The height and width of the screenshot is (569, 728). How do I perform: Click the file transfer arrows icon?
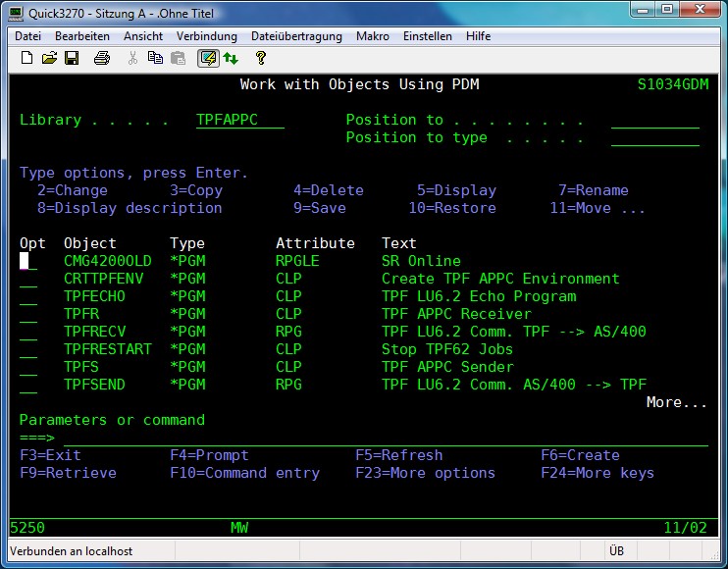tap(231, 58)
